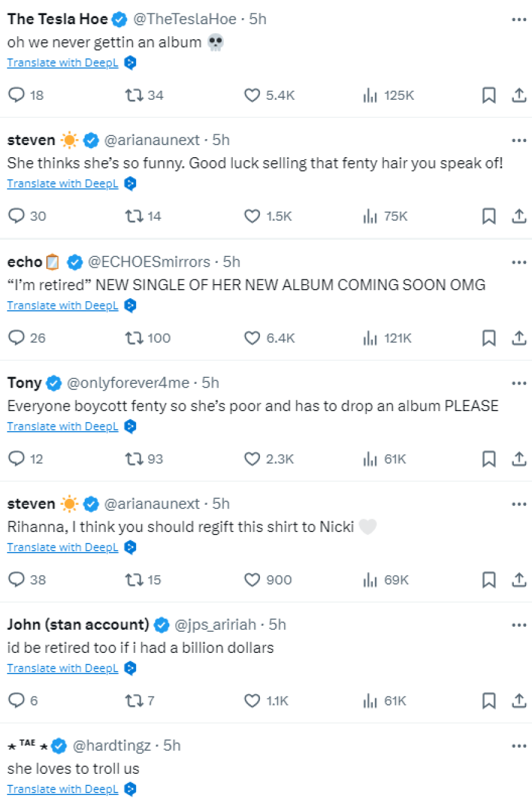
Task: Like steven's regift shirt tweet
Action: 252,580
